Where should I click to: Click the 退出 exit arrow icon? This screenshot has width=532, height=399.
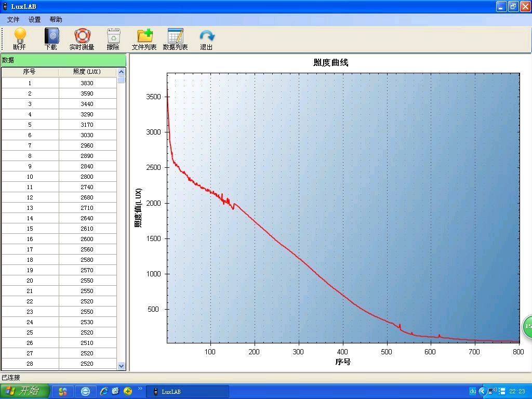[x=206, y=39]
